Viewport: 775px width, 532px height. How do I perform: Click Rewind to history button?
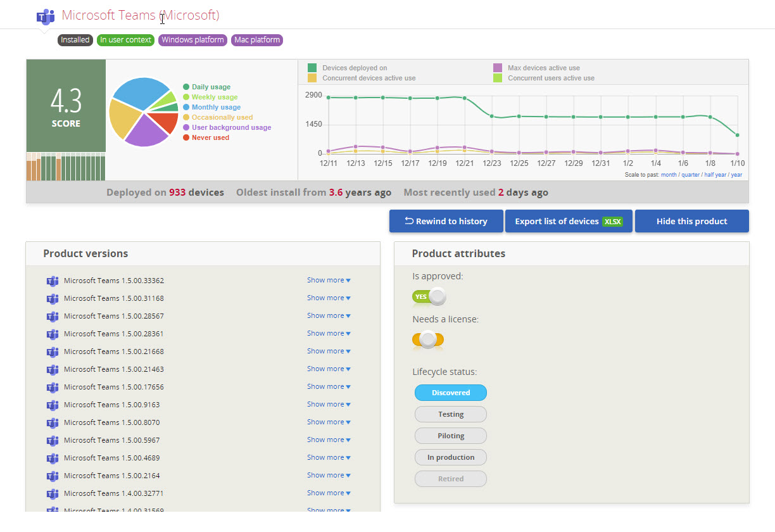[x=446, y=221]
